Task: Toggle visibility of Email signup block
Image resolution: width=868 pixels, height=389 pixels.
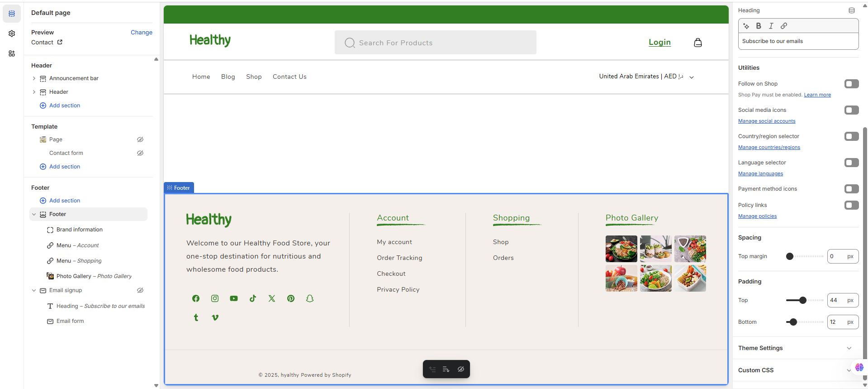Action: 140,290
